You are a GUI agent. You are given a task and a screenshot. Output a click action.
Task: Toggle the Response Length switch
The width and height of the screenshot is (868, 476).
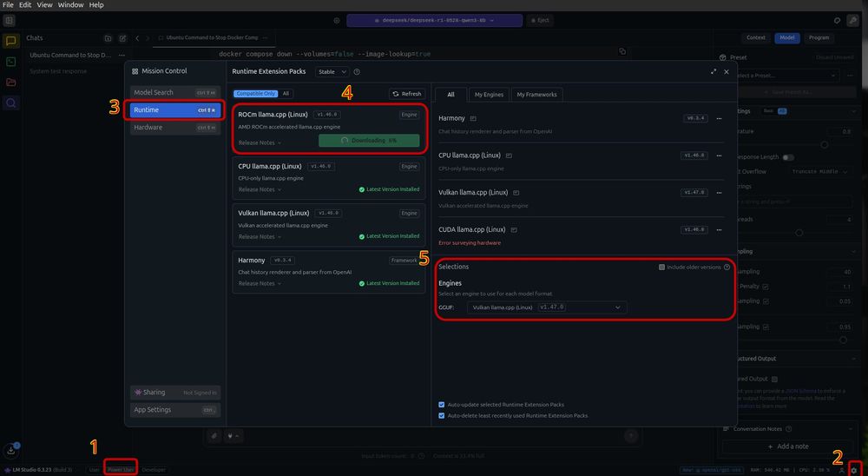pyautogui.click(x=788, y=157)
